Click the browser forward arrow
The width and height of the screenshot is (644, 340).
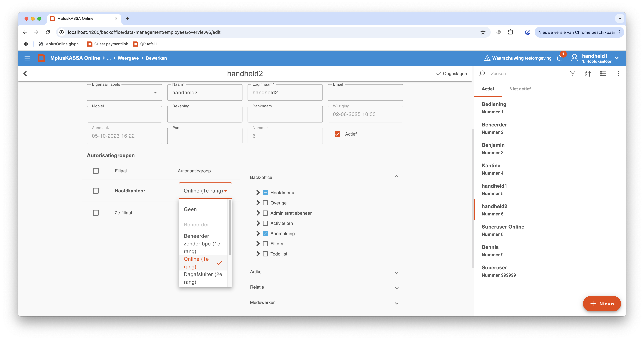[36, 32]
